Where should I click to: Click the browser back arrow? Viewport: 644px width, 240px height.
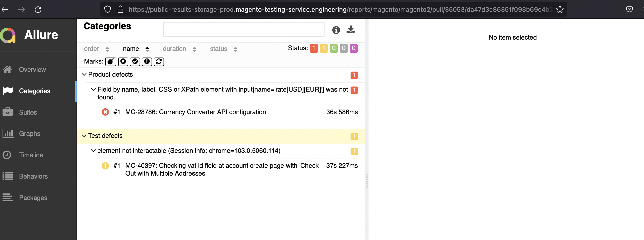5,10
